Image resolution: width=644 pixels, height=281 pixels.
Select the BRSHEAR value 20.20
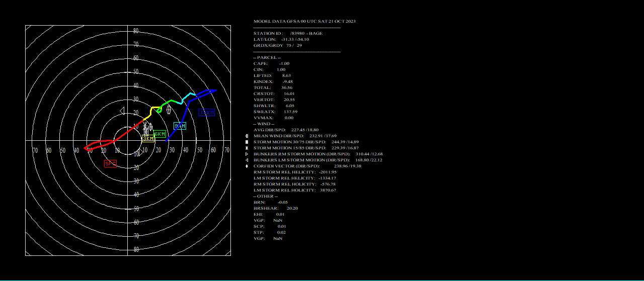click(292, 208)
